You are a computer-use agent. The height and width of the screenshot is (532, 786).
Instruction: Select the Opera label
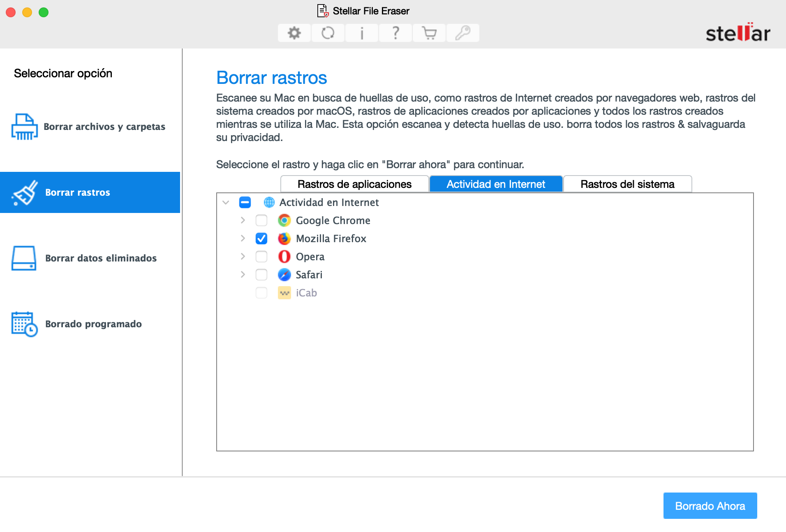[310, 257]
